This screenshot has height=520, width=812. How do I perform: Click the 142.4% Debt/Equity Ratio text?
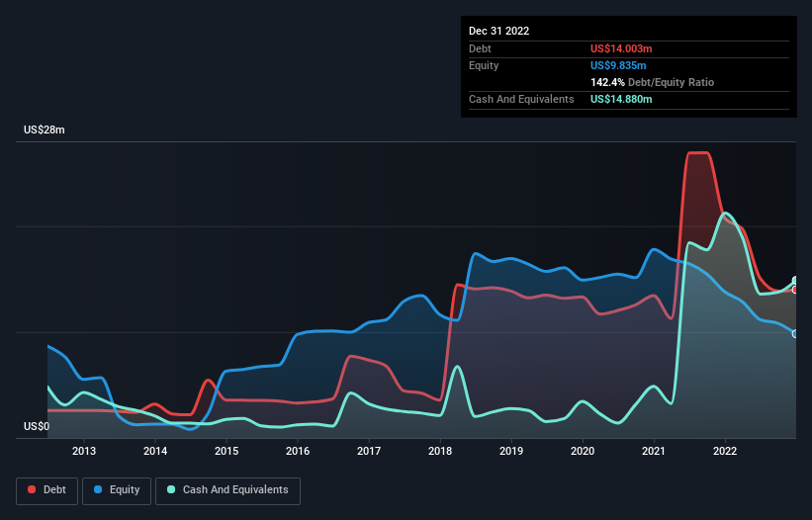pos(652,82)
